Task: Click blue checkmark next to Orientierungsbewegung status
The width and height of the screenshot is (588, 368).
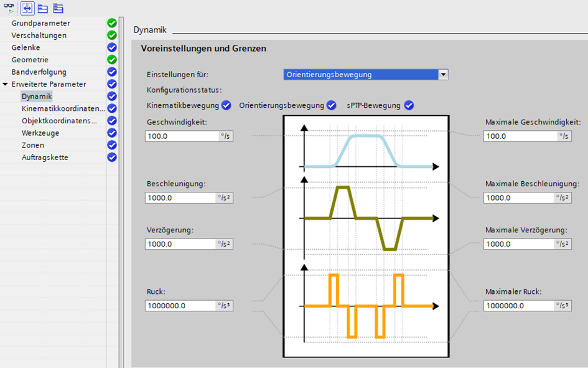Action: click(x=332, y=105)
